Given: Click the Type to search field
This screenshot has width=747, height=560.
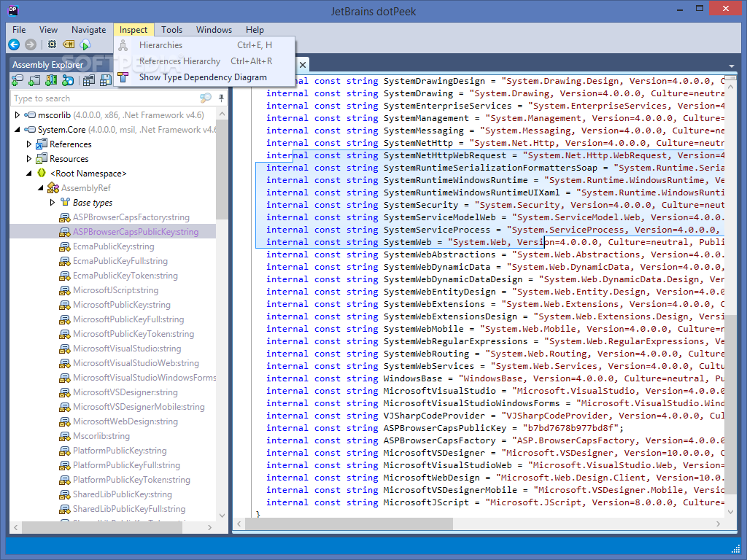Looking at the screenshot, I should tap(105, 98).
